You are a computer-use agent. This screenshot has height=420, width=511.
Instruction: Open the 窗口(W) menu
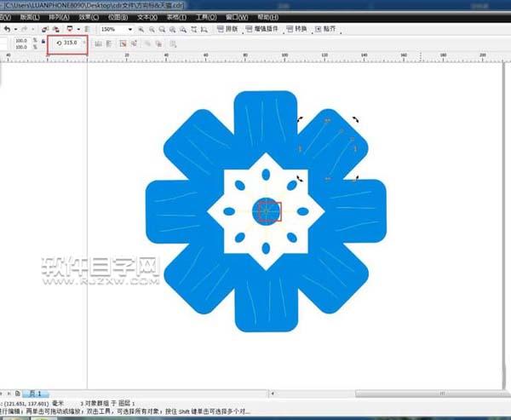[x=237, y=17]
